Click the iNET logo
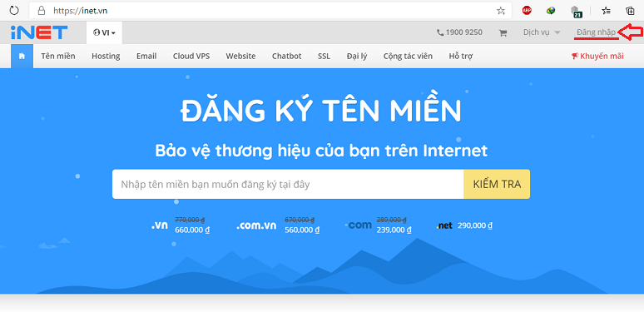 coord(39,32)
